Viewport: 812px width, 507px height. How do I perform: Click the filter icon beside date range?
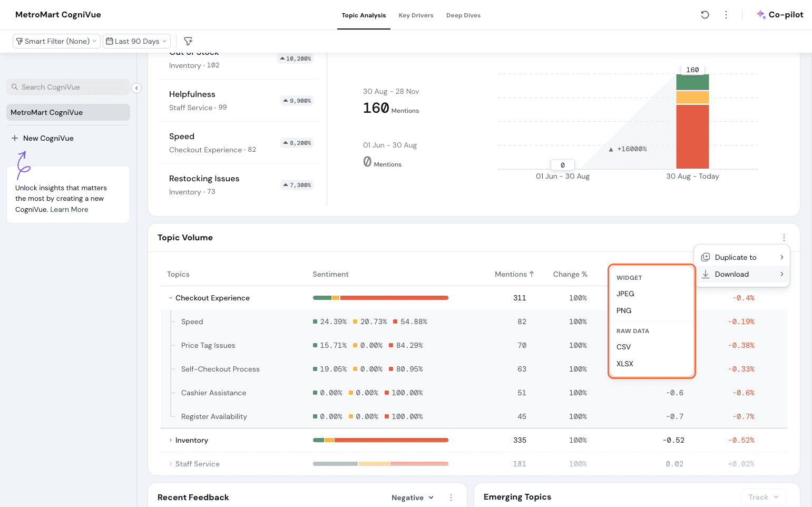(x=188, y=41)
